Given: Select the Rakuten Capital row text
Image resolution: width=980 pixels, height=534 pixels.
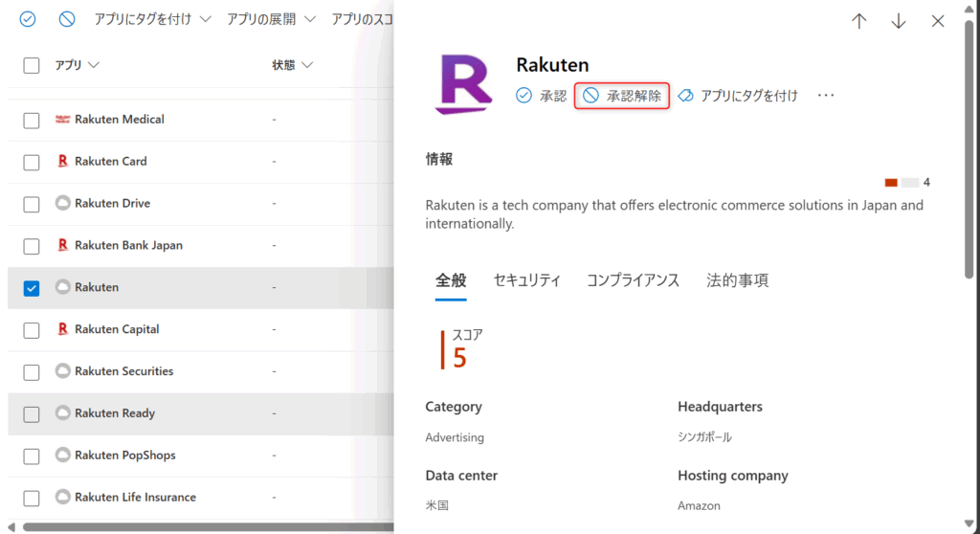Looking at the screenshot, I should tap(117, 329).
